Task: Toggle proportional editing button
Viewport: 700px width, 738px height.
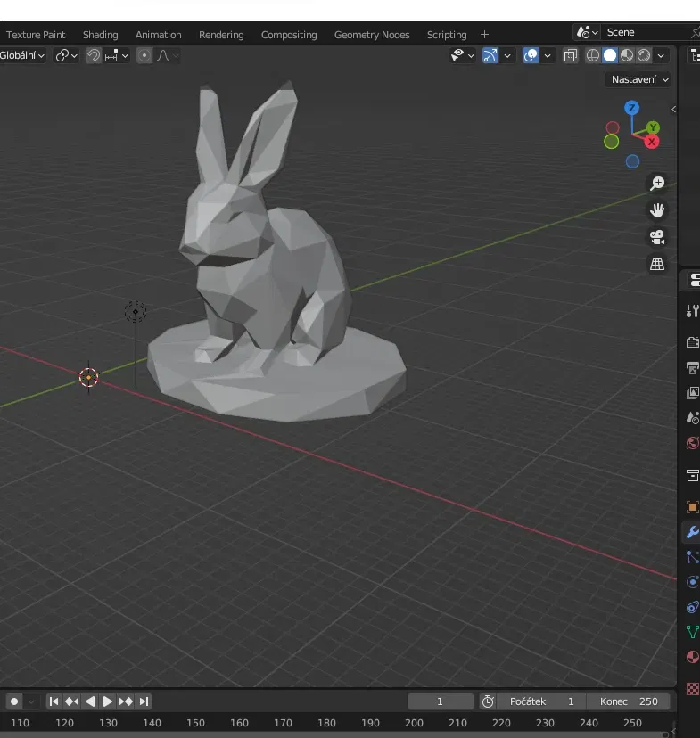Action: [x=144, y=55]
